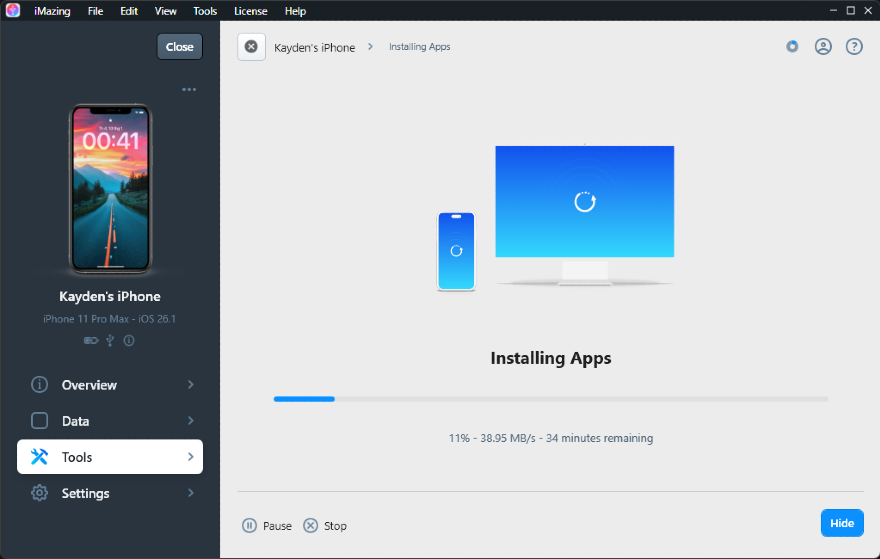Click the Installing Apps heading
Viewport: 880px width, 559px height.
551,358
